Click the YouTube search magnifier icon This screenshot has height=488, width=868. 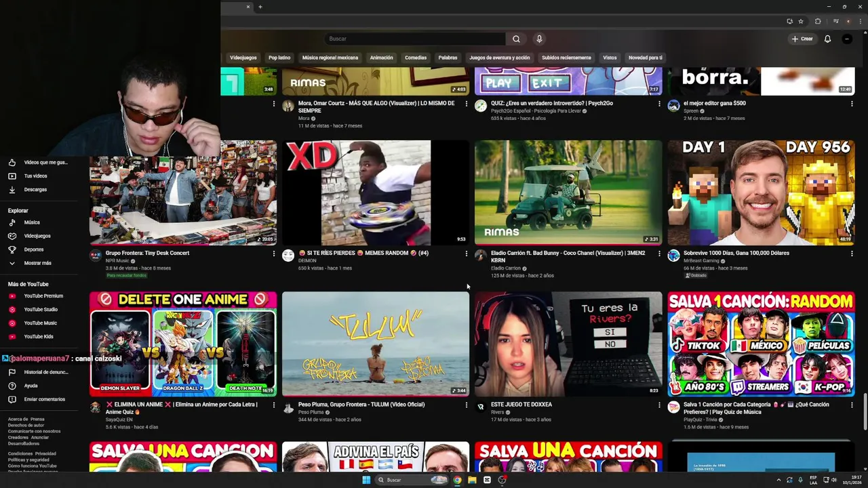(x=516, y=39)
